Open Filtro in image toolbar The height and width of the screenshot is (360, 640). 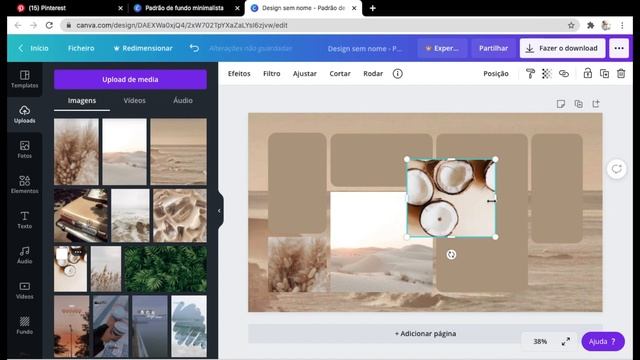click(x=271, y=73)
